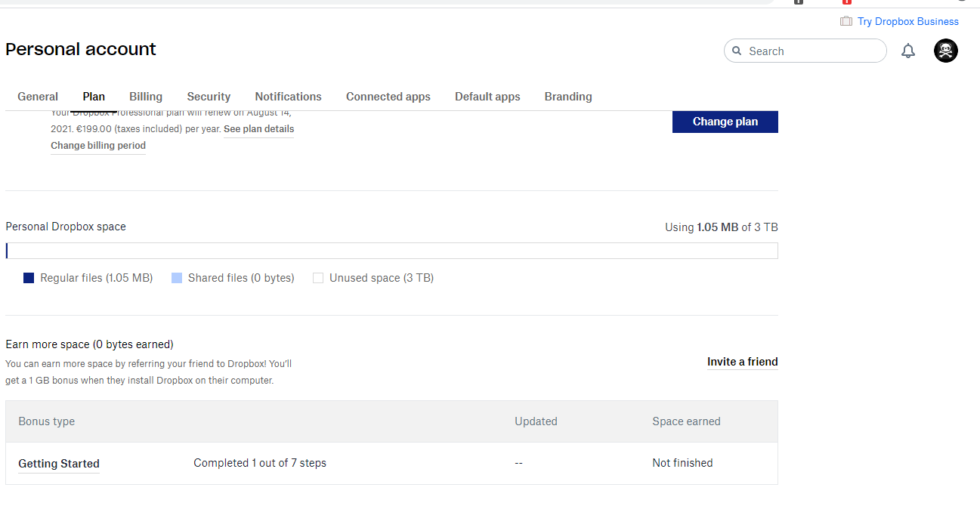
Task: Select the Branding tab
Action: (568, 97)
